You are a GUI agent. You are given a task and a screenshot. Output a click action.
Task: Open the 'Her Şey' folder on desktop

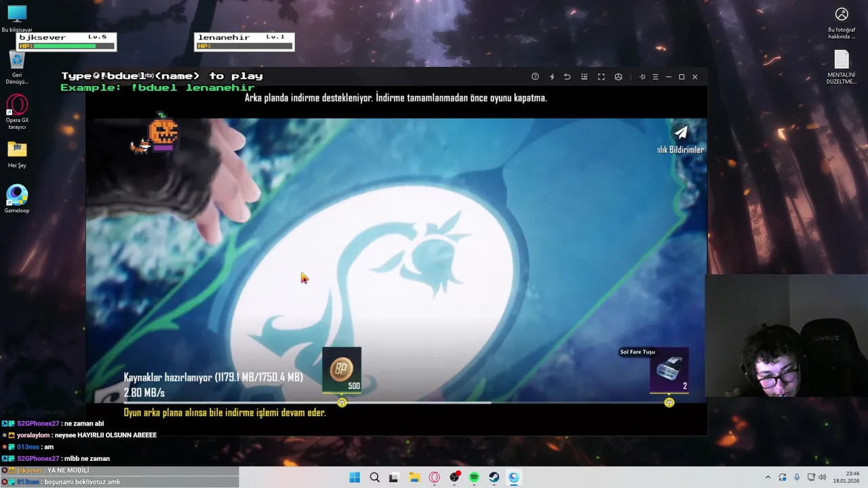click(17, 155)
